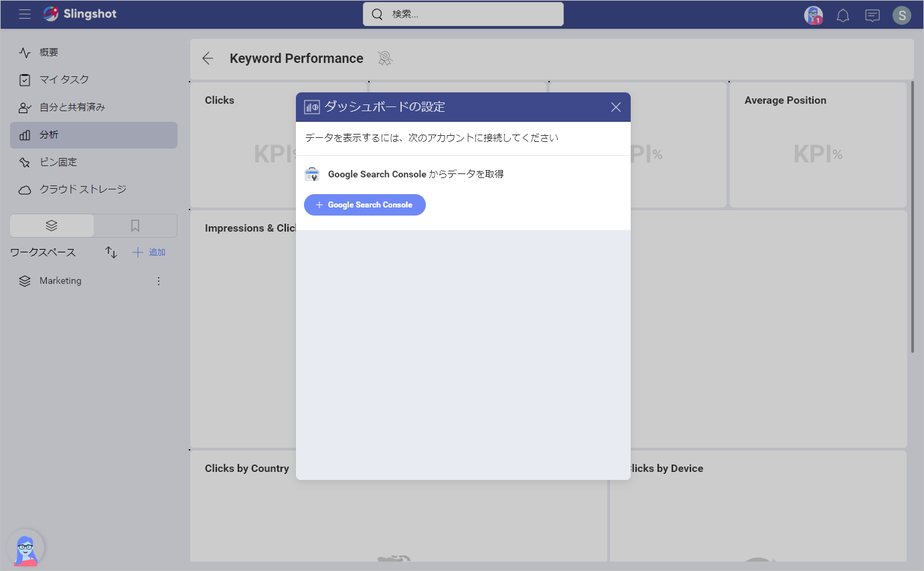Screen dimensions: 924x571
Task: Click the dashboard vertical scrollbar
Action: 912,217
